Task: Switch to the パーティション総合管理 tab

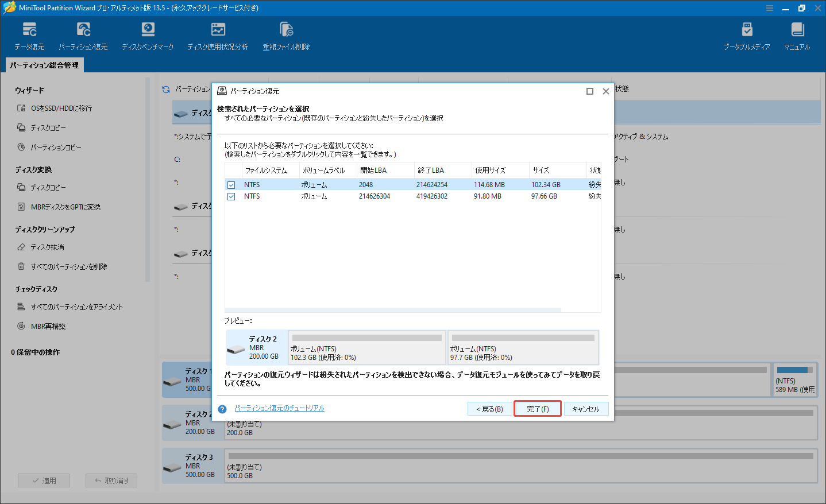Action: [44, 65]
